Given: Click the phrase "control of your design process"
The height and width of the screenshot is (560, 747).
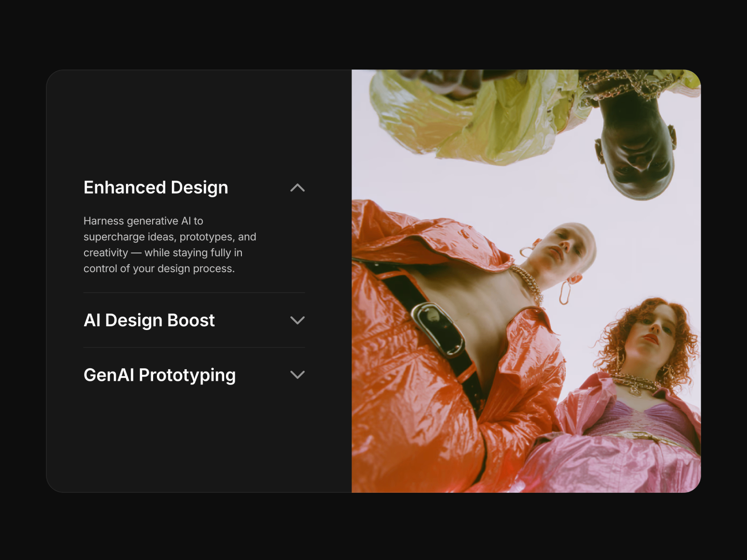Looking at the screenshot, I should tap(158, 269).
